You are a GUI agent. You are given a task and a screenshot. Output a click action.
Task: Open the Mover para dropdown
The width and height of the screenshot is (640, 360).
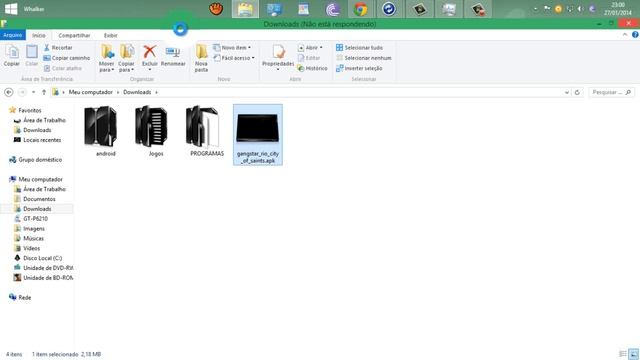(x=107, y=58)
